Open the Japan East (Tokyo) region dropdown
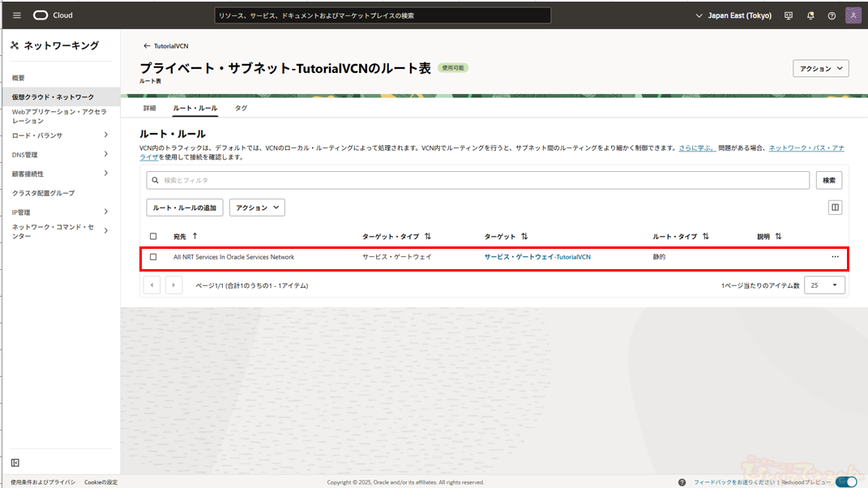Screen dimensions: 868x488 point(733,15)
